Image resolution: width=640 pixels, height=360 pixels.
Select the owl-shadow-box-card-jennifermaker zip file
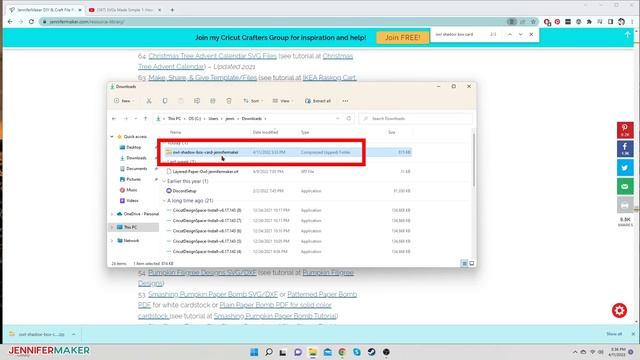(288, 152)
